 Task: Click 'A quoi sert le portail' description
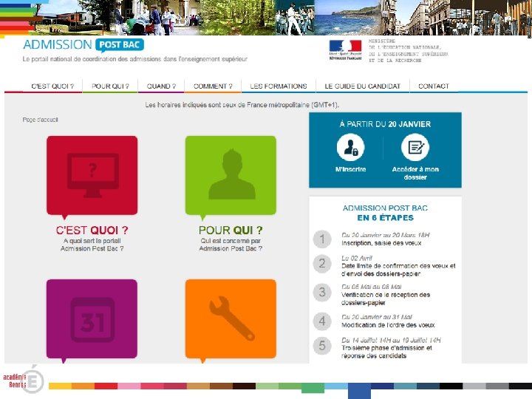click(x=92, y=245)
